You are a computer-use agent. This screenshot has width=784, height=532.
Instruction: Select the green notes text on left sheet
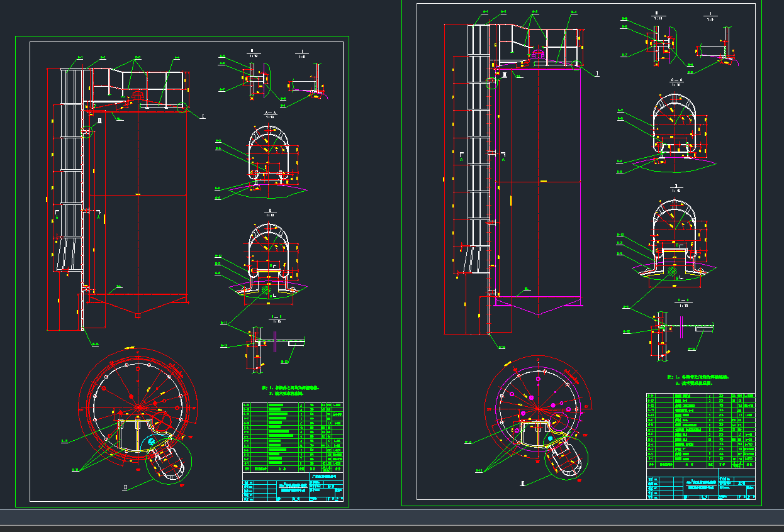coord(294,391)
